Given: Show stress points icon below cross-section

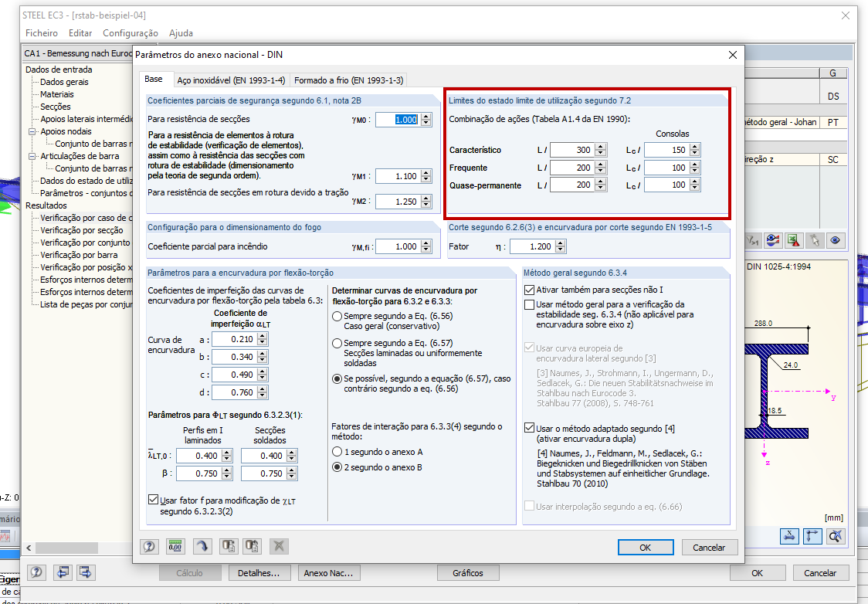Looking at the screenshot, I should click(789, 536).
